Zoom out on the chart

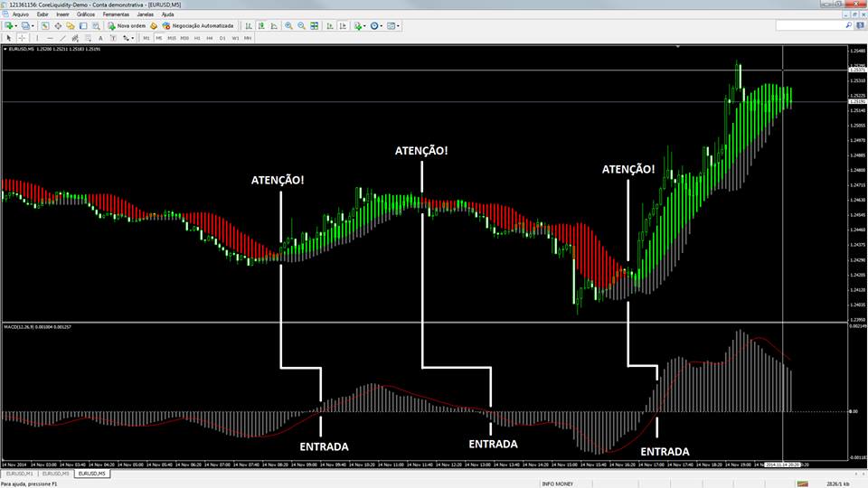(x=302, y=25)
